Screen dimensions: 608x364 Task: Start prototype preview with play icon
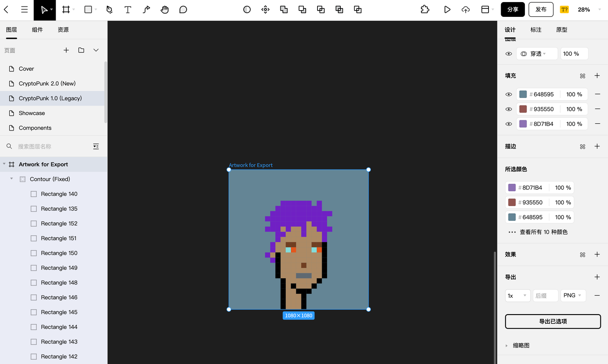pyautogui.click(x=447, y=9)
